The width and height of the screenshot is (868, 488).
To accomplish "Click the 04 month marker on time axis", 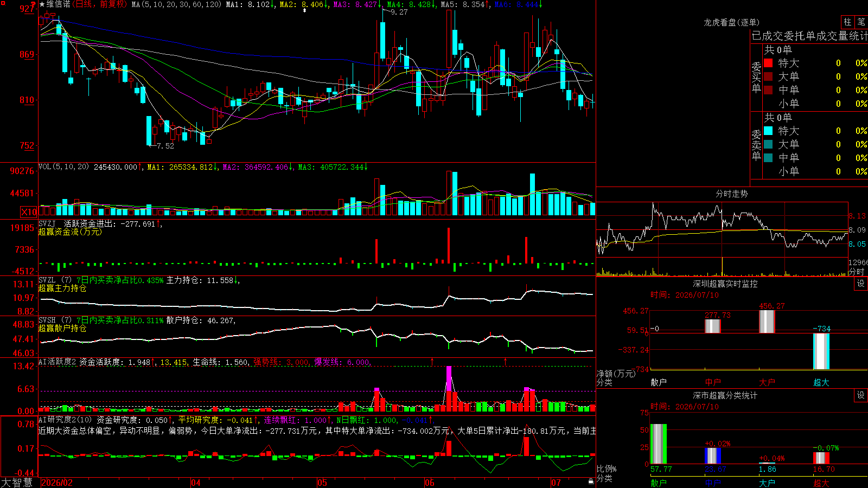I will (196, 483).
